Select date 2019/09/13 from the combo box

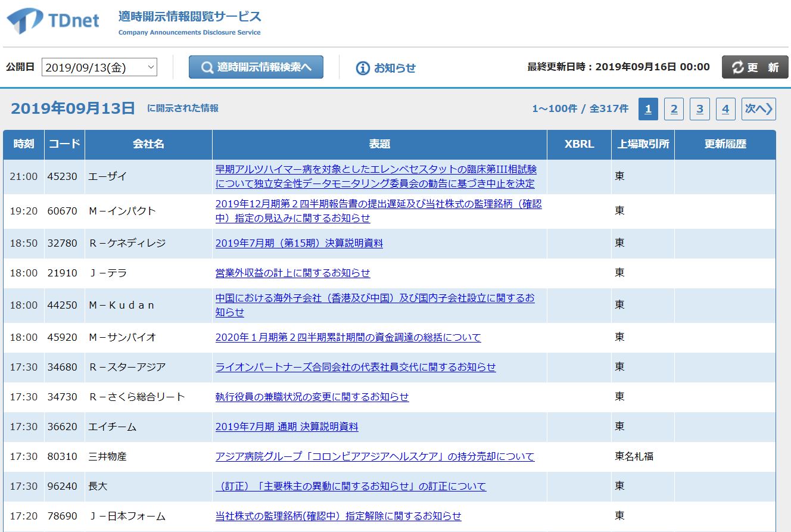pos(95,67)
